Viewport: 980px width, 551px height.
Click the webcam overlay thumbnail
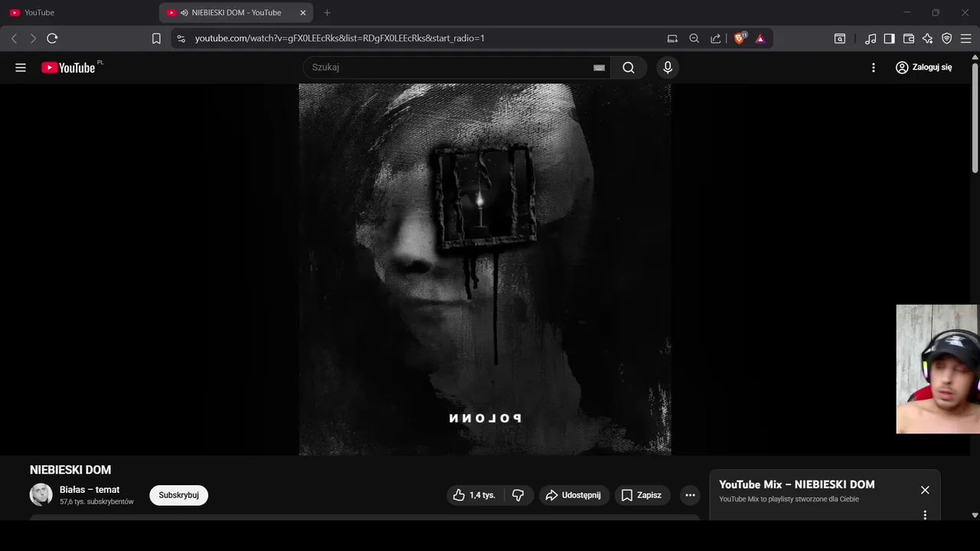click(x=938, y=369)
